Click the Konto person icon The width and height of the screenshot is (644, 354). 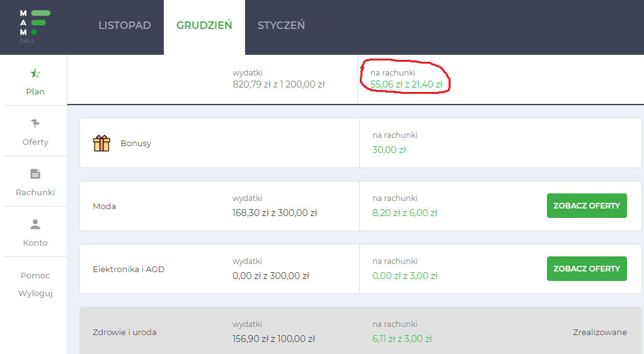[x=35, y=224]
